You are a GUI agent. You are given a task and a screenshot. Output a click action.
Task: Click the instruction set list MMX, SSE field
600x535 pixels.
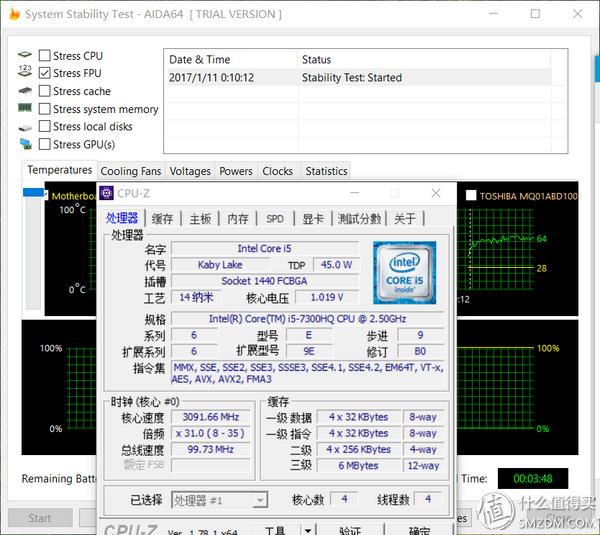(307, 373)
